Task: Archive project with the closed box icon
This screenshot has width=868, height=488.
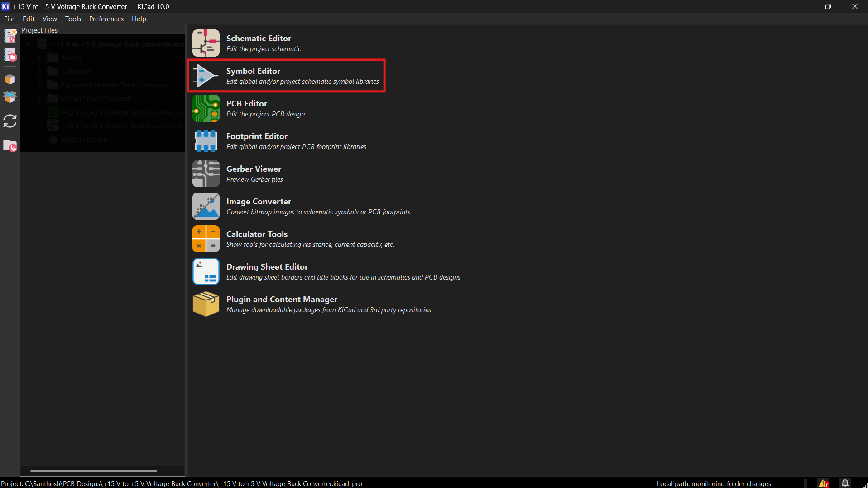Action: 10,79
